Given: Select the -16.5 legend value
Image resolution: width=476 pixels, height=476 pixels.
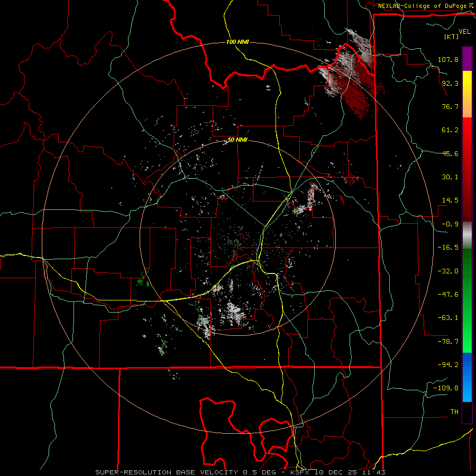Looking at the screenshot, I should (448, 248).
